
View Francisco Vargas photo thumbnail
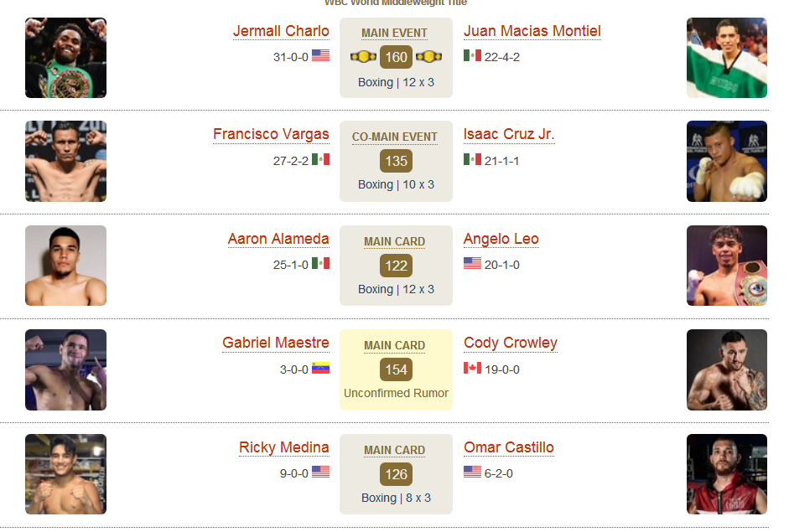[x=66, y=161]
